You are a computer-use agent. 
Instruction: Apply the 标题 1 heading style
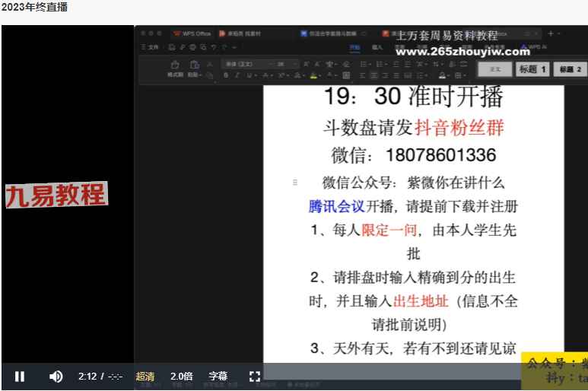coord(532,69)
